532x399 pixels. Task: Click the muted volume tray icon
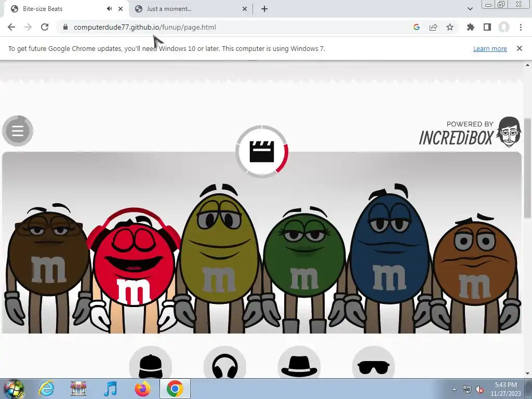click(x=480, y=390)
